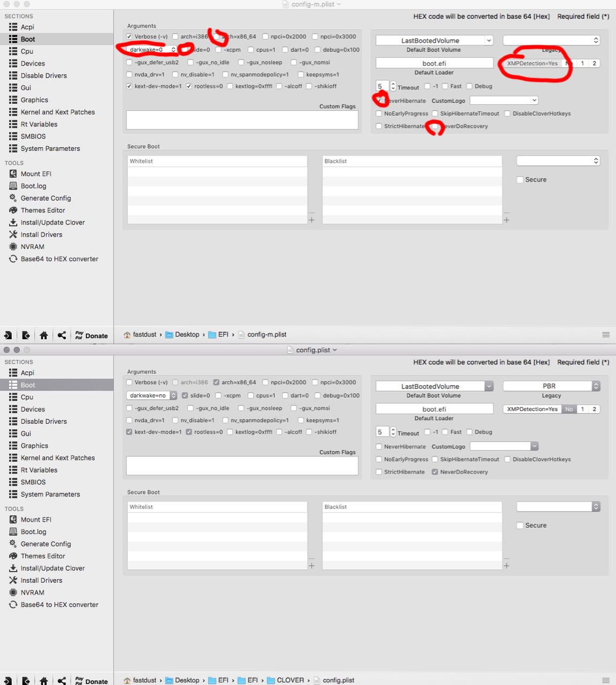Click the import icon in config-m.plist bottom toolbar
The image size is (616, 685).
point(7,335)
